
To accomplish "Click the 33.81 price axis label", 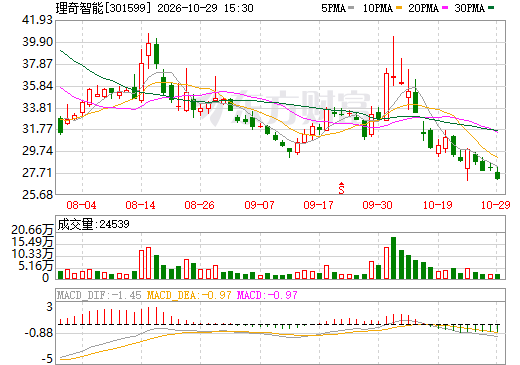I will (x=37, y=108).
